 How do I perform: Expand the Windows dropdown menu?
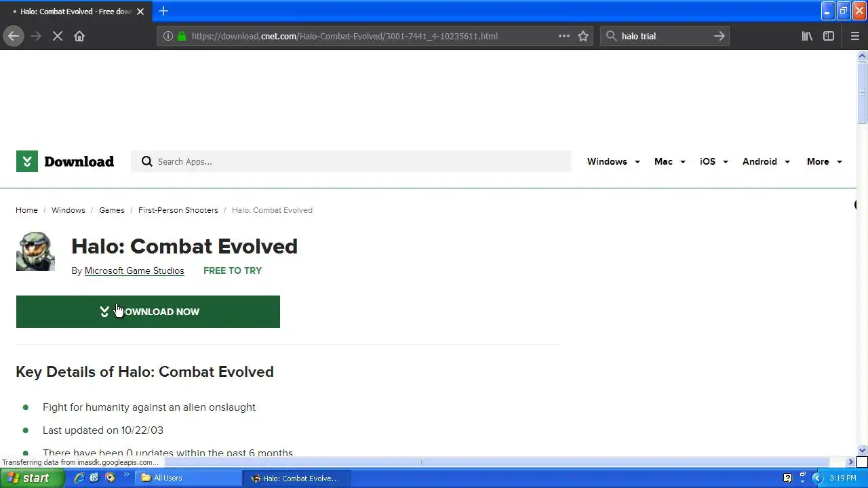[614, 161]
